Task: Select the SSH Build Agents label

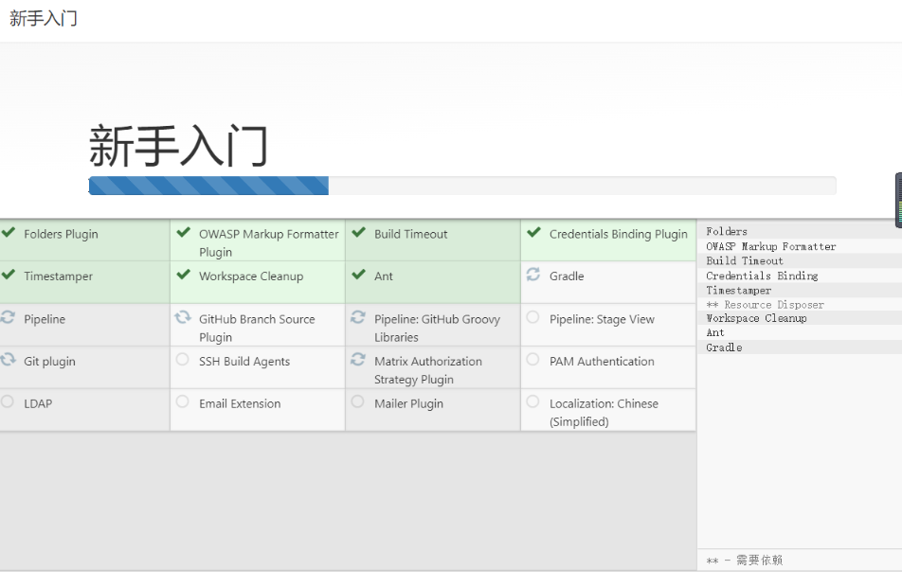Action: [244, 361]
